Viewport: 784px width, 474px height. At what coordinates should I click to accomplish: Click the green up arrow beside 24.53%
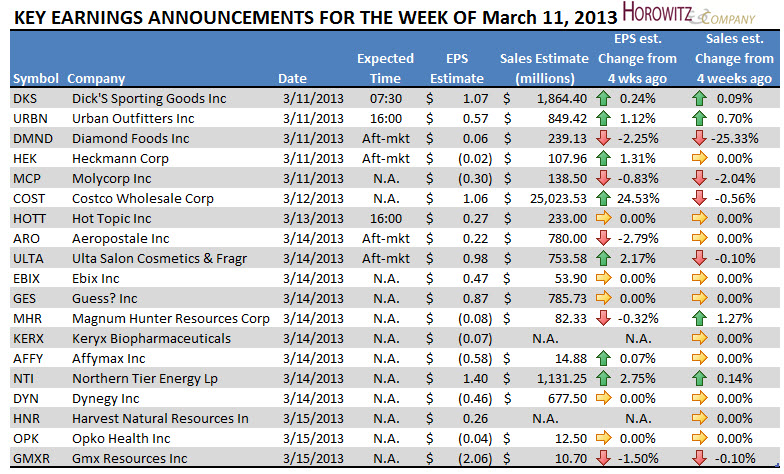tap(604, 198)
